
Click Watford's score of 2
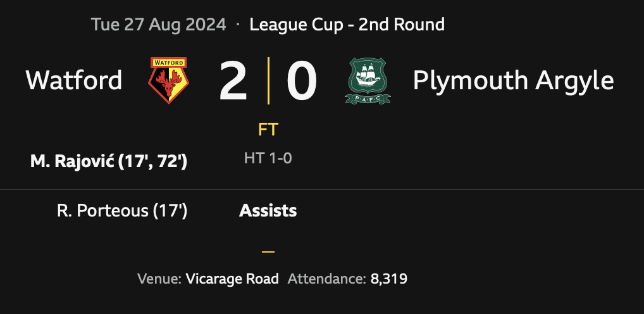[x=233, y=82]
